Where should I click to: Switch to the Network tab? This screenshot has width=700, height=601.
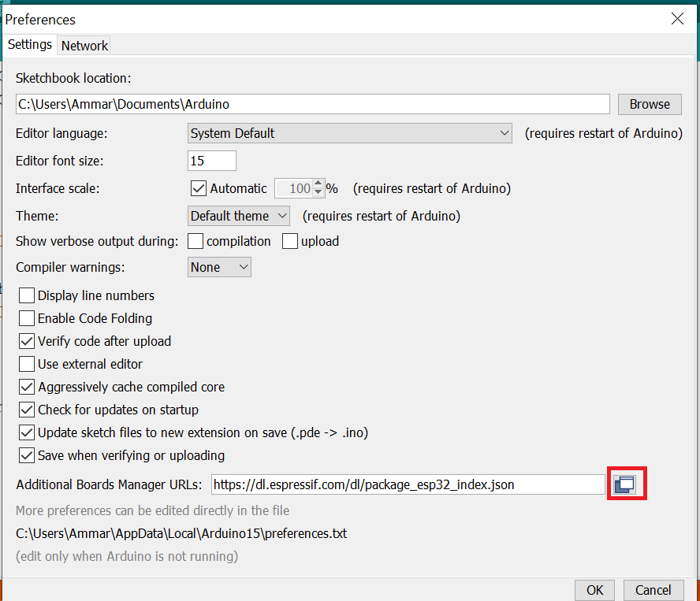click(84, 46)
